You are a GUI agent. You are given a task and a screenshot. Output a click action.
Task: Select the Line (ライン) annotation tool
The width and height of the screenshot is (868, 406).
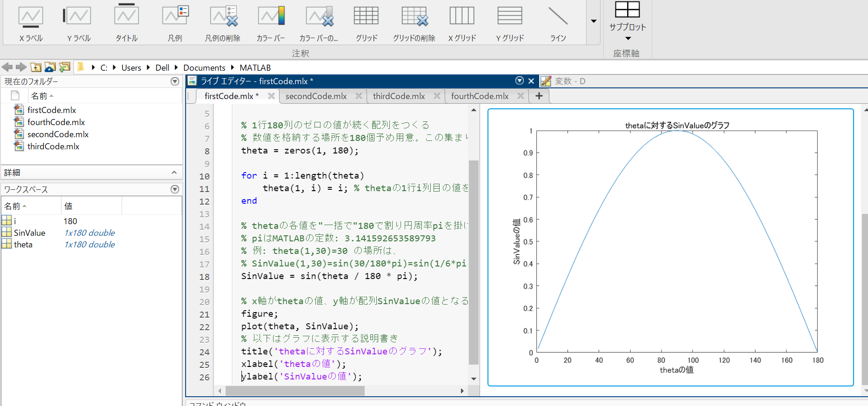point(558,23)
